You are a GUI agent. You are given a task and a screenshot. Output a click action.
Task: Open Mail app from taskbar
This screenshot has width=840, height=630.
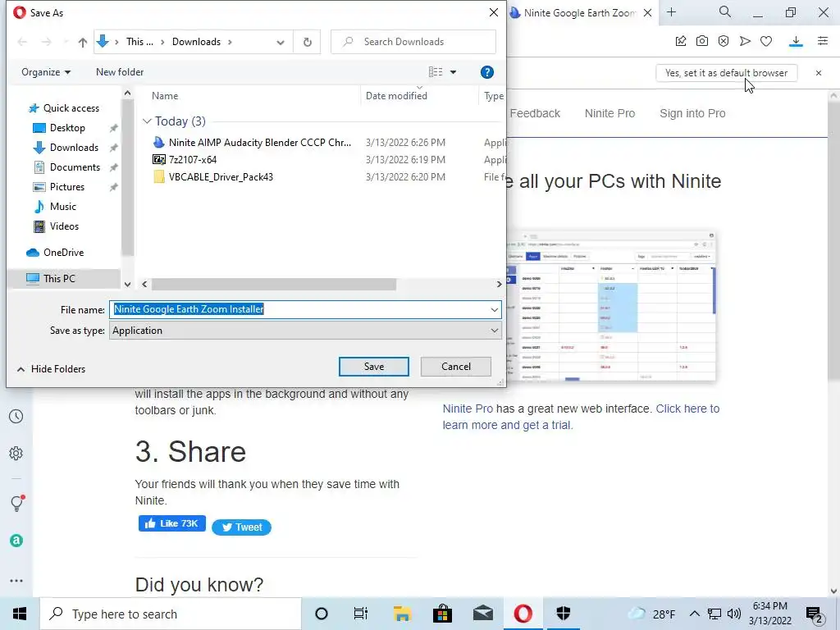coord(482,614)
